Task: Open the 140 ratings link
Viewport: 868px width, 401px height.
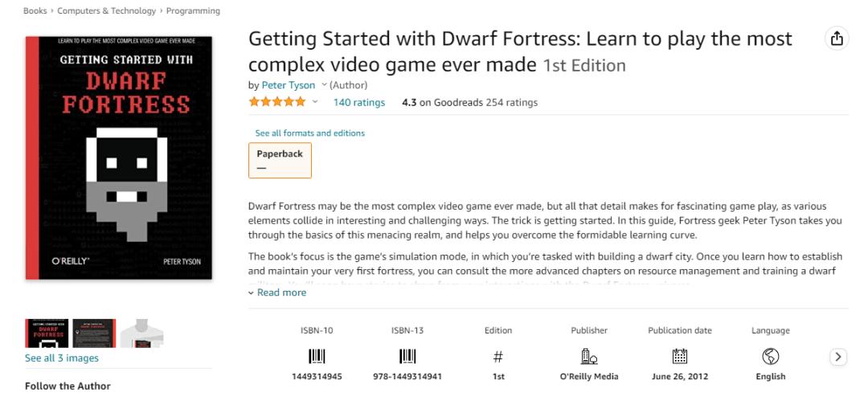Action: (x=358, y=102)
